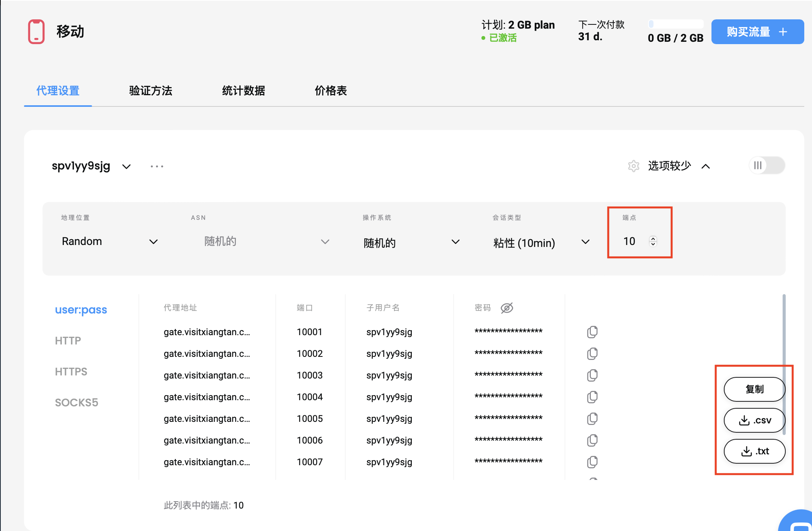The width and height of the screenshot is (812, 531).
Task: Click the proxy list vertical scrollbar
Action: click(784, 364)
